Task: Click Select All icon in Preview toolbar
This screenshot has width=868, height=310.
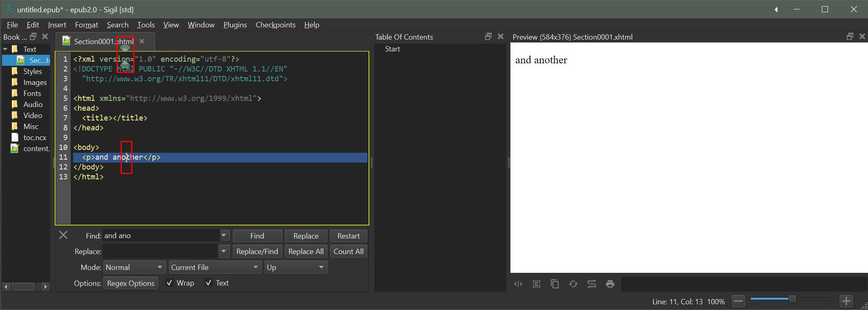Action: (536, 284)
